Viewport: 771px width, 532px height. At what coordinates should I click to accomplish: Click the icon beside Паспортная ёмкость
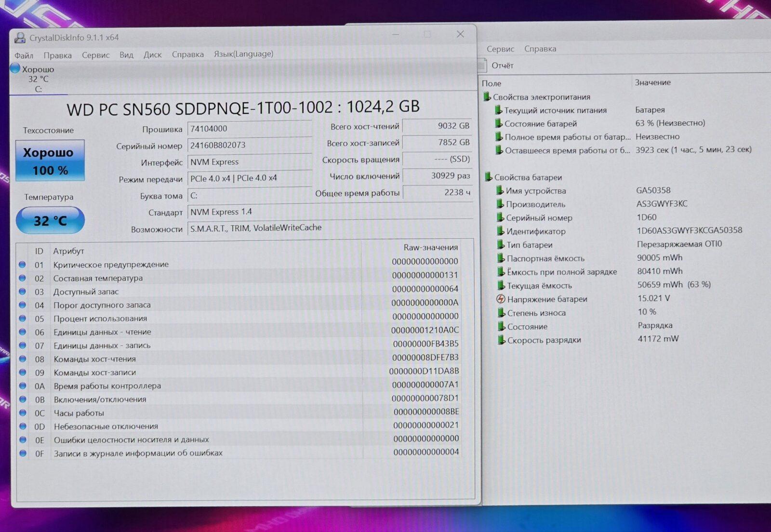pyautogui.click(x=500, y=258)
